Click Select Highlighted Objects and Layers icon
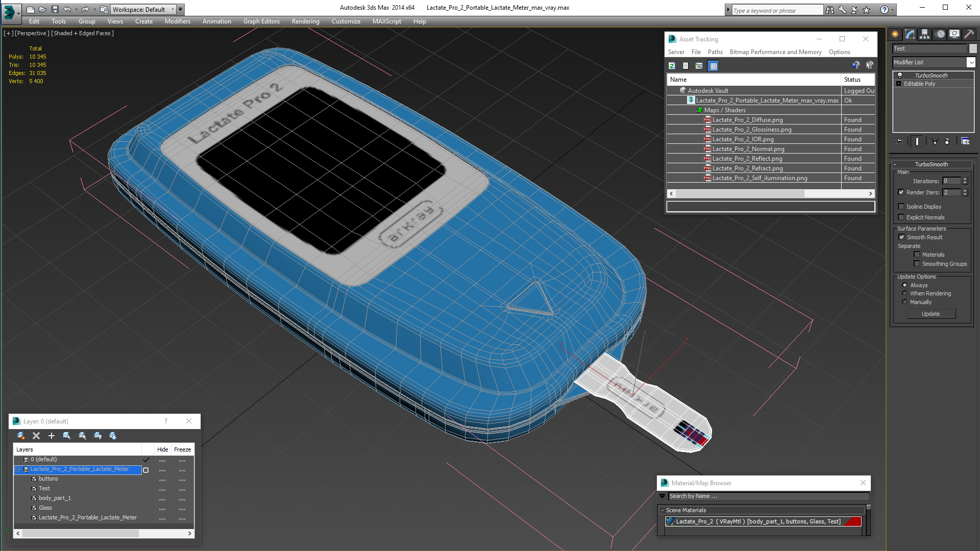The height and width of the screenshot is (551, 980). tap(67, 436)
